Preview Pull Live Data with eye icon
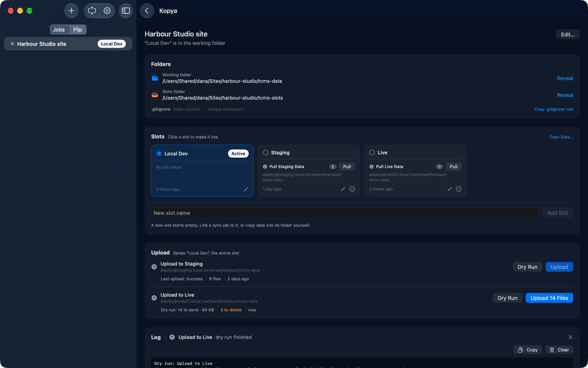This screenshot has width=588, height=368. click(439, 167)
